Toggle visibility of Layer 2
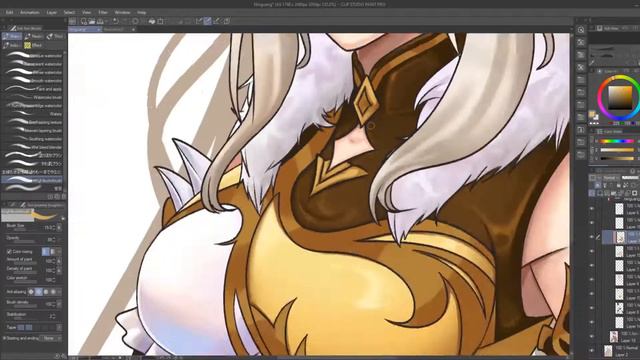640x360 pixels. (x=592, y=351)
